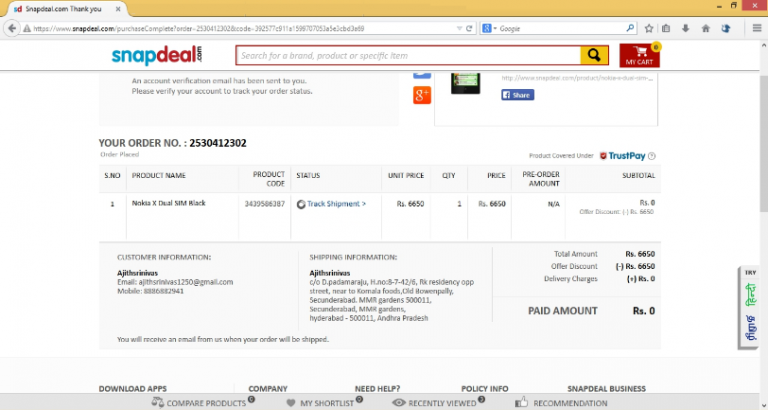The width and height of the screenshot is (768, 410).
Task: Click the address bar URL
Action: coord(198,28)
